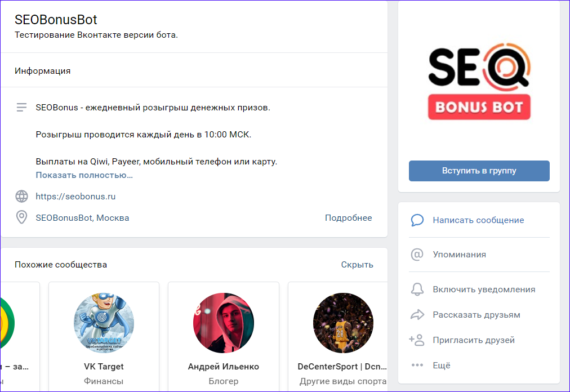Click Подробнее for more information
The height and width of the screenshot is (392, 570).
tap(348, 218)
